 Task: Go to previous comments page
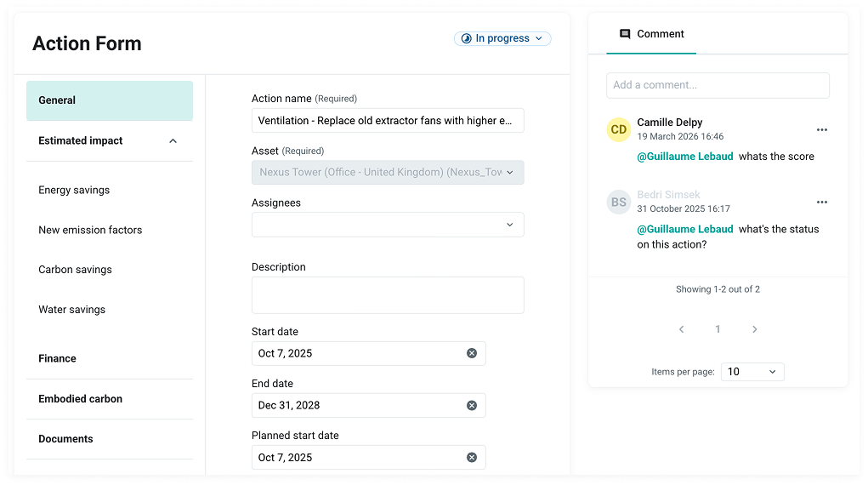pos(682,329)
